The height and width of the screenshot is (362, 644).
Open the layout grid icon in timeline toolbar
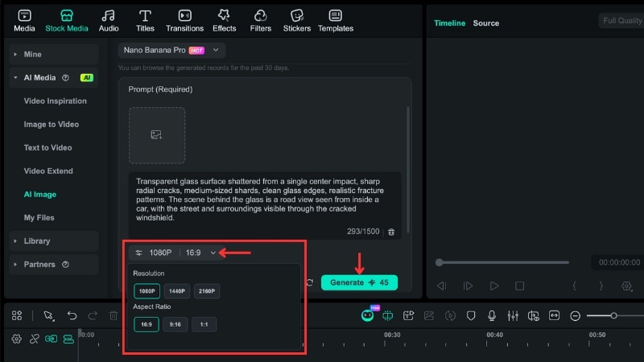(x=17, y=315)
